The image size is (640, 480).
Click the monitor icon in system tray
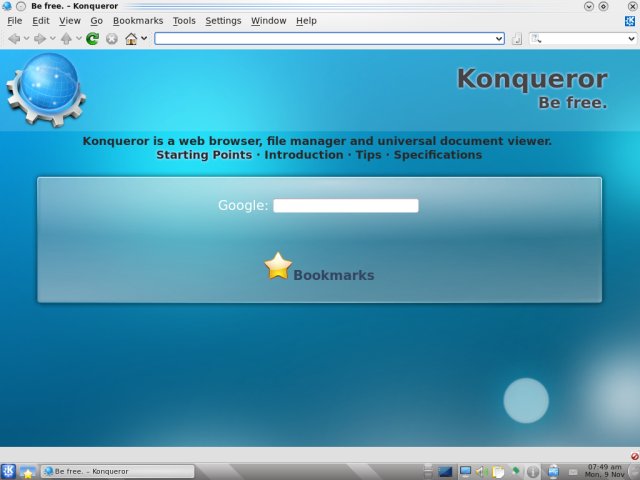click(x=465, y=471)
